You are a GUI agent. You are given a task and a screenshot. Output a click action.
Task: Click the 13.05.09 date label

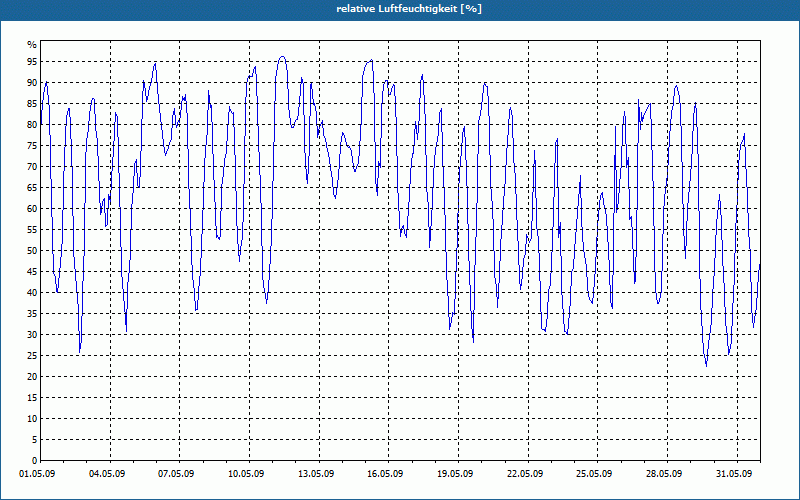coord(316,474)
